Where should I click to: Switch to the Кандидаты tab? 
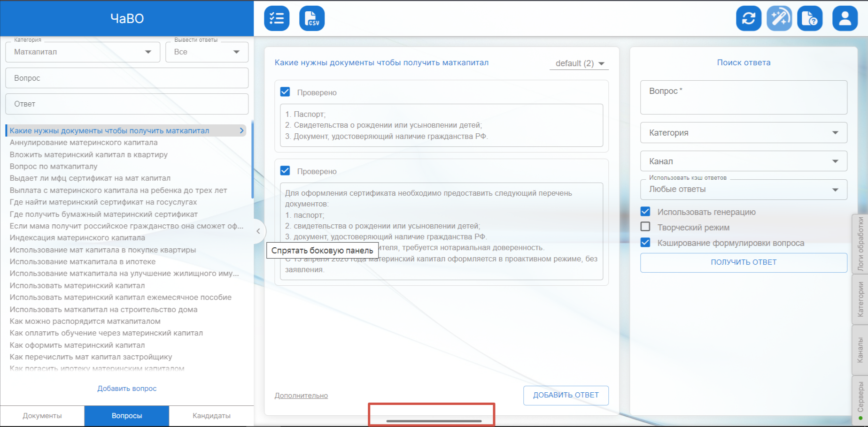tap(211, 416)
